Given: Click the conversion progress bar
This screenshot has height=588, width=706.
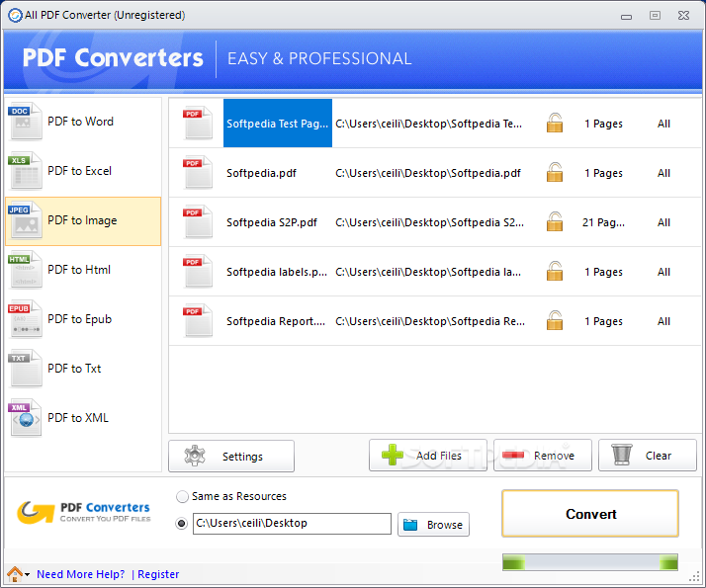Looking at the screenshot, I should pyautogui.click(x=590, y=562).
